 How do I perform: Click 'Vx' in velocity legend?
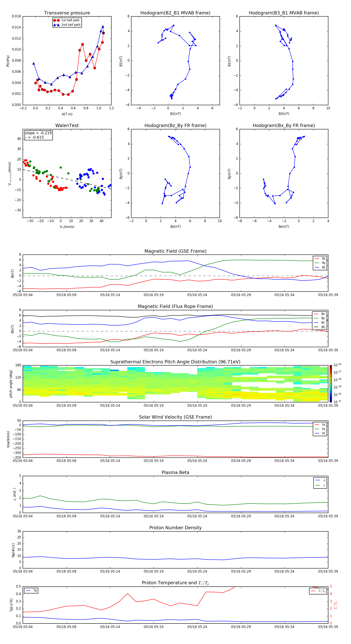(x=324, y=424)
